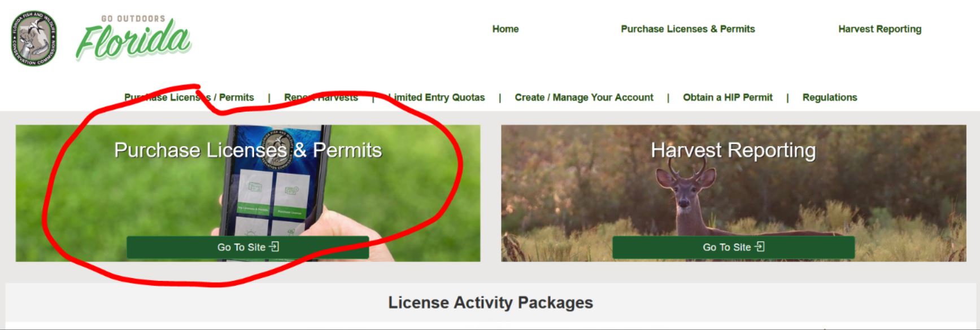Open the Obtain a HIP Permit link

728,97
